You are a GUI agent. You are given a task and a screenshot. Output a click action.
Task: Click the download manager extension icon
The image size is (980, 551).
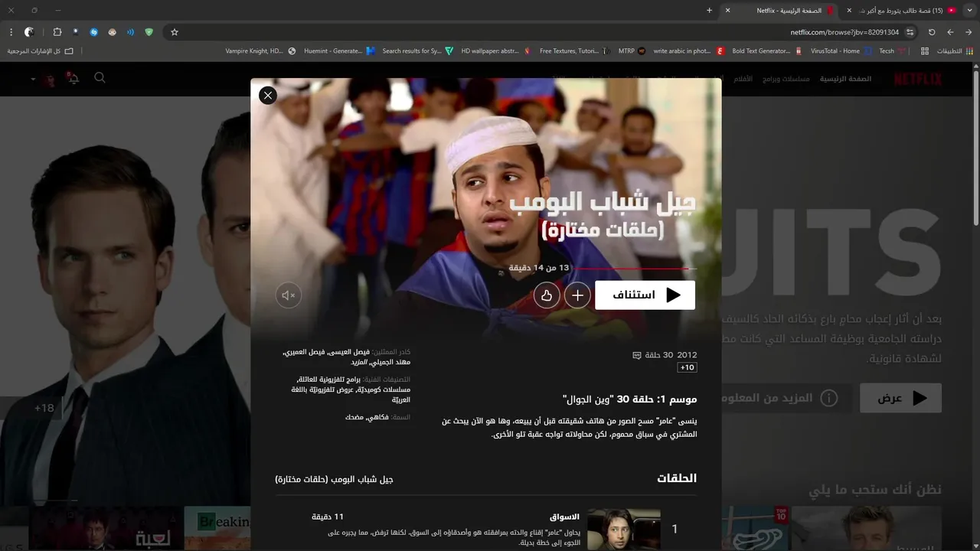click(76, 32)
